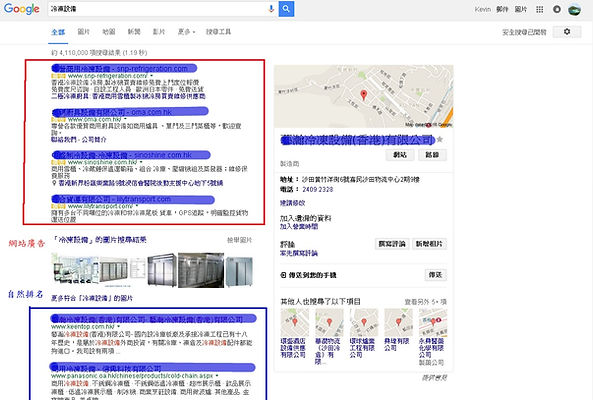593x400 pixels.
Task: Open the Google apps grid
Action: (540, 9)
